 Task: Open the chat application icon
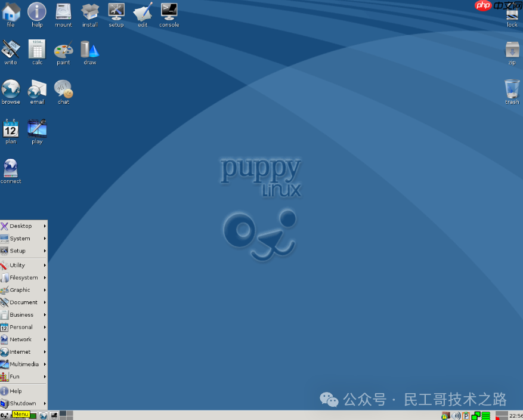click(x=63, y=89)
